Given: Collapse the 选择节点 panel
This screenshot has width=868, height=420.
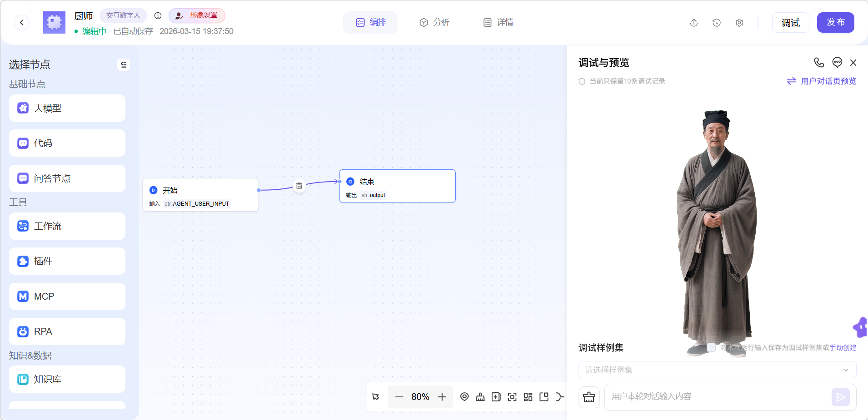Looking at the screenshot, I should pyautogui.click(x=124, y=65).
